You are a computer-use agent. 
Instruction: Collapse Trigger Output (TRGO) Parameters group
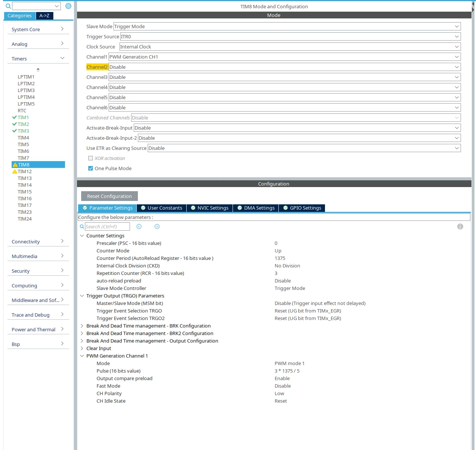(x=82, y=296)
